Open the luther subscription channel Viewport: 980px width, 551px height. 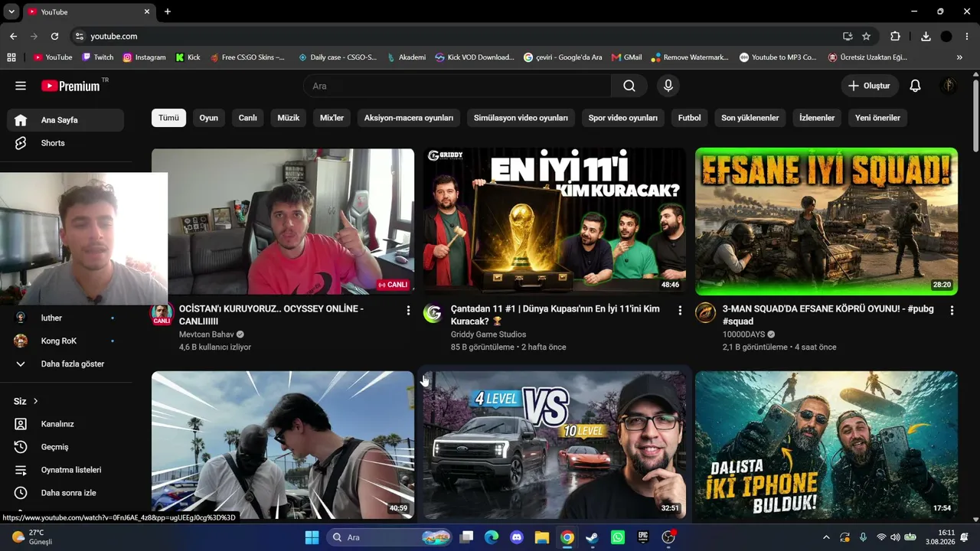(66, 318)
